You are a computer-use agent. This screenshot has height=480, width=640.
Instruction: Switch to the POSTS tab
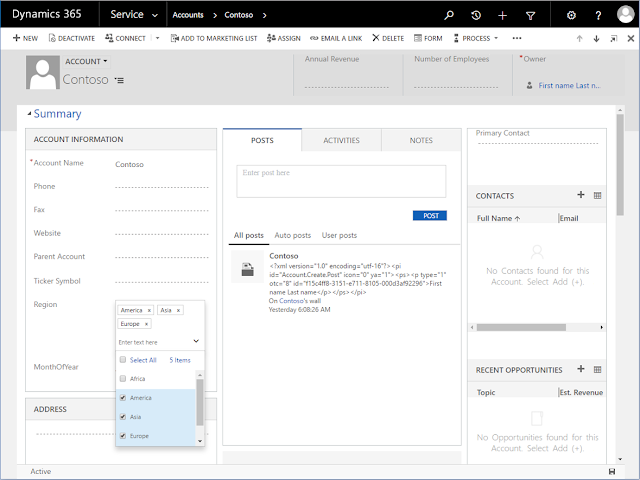click(x=262, y=140)
